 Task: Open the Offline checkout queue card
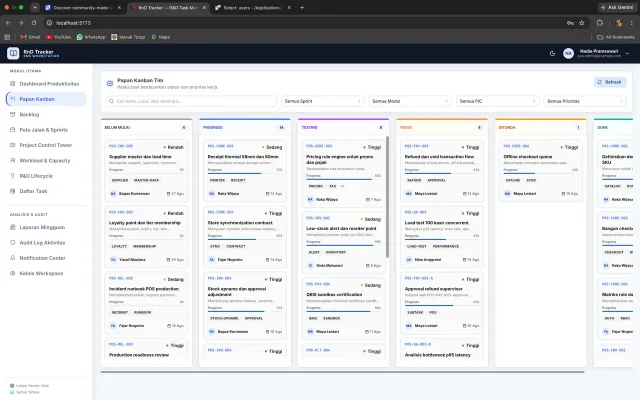click(x=540, y=171)
